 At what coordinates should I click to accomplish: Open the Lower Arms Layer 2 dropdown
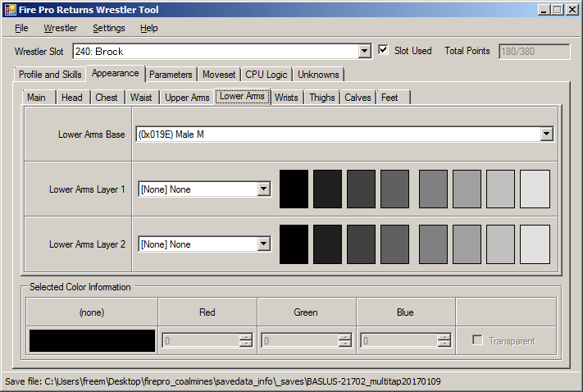263,244
